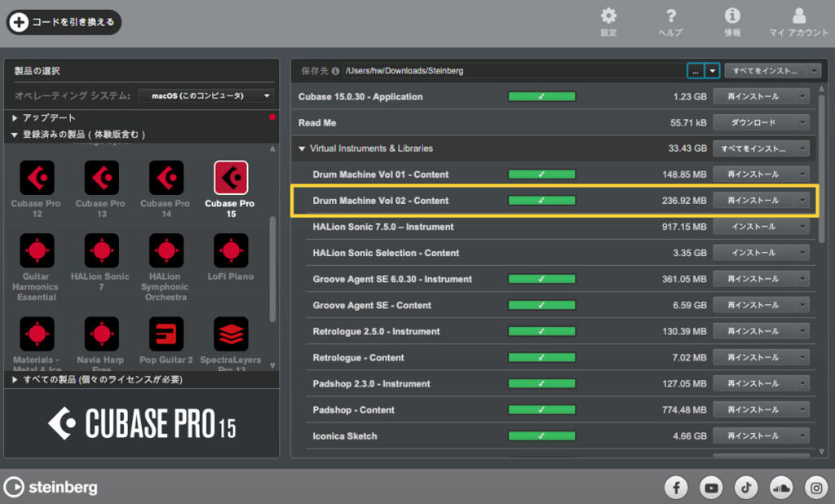Select HALion Sonic 7 product icon

tap(101, 250)
